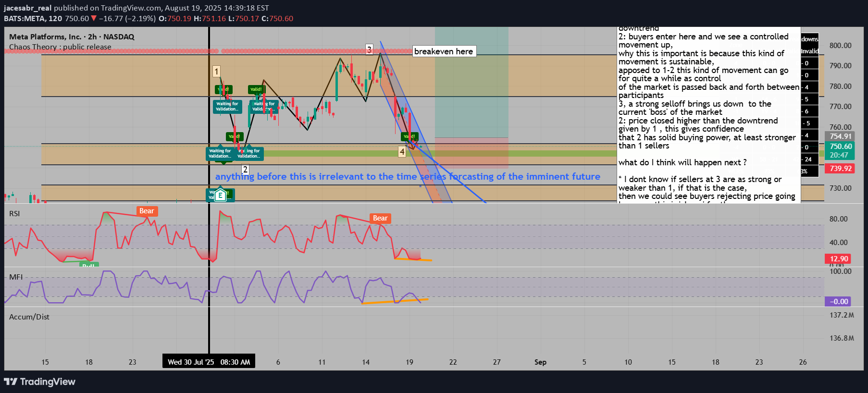This screenshot has height=393, width=868.
Task: Click the 'Bear' label near August 14 on RSI
Action: 380,218
